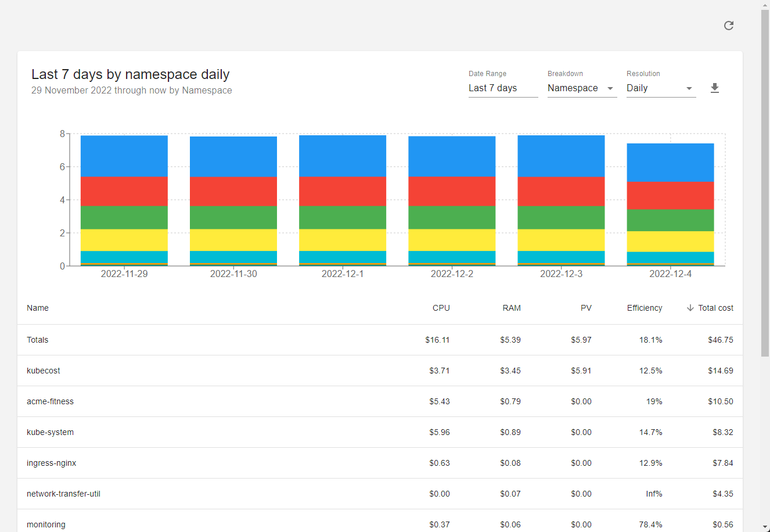Viewport: 770px width, 532px height.
Task: Select the kube-system namespace row
Action: coord(380,432)
